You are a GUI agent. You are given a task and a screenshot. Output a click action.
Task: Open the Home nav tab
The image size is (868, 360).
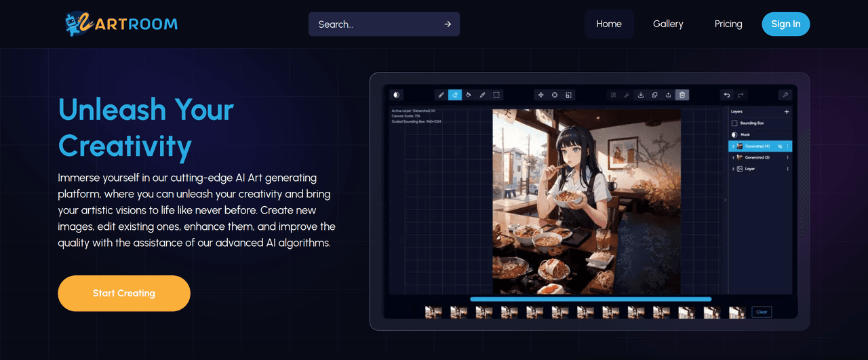click(x=609, y=24)
